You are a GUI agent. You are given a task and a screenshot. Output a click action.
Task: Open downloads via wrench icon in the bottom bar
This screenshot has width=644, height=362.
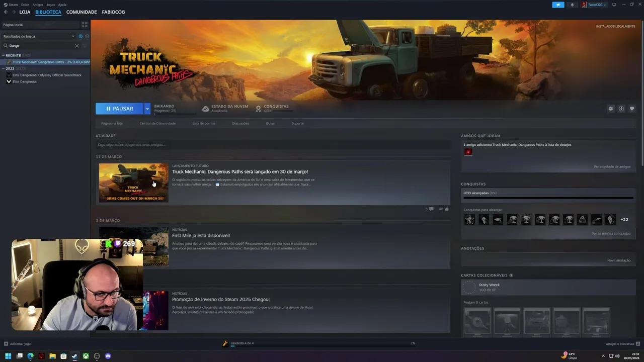click(x=225, y=343)
